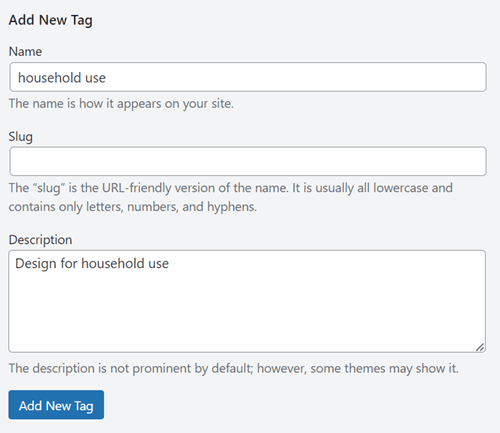Click the blue Add New Tag button
Viewport: 500px width, 433px height.
point(56,405)
